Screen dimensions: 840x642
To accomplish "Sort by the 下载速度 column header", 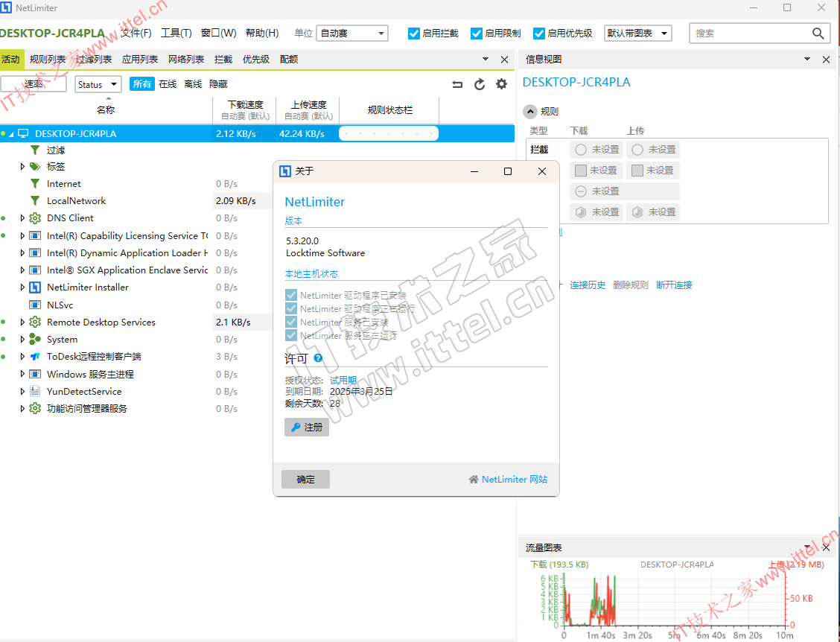I will pyautogui.click(x=245, y=110).
